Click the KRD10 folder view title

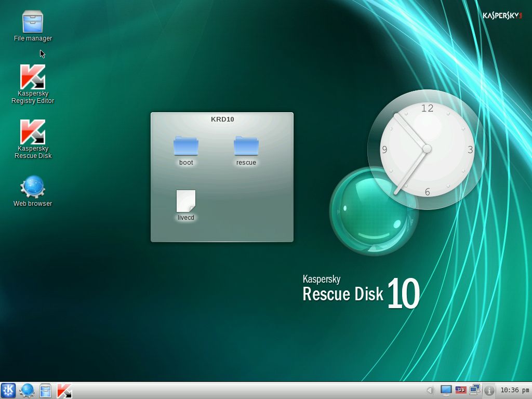point(222,119)
